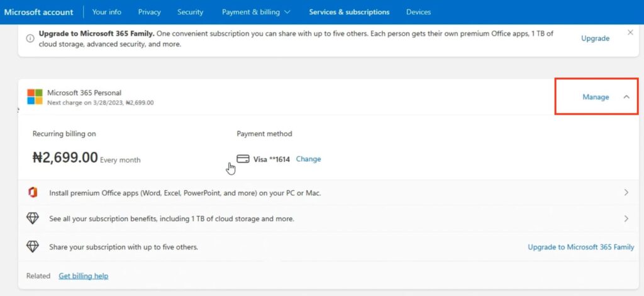Click the credit card icon by Visa
The image size is (644, 296).
(x=243, y=159)
